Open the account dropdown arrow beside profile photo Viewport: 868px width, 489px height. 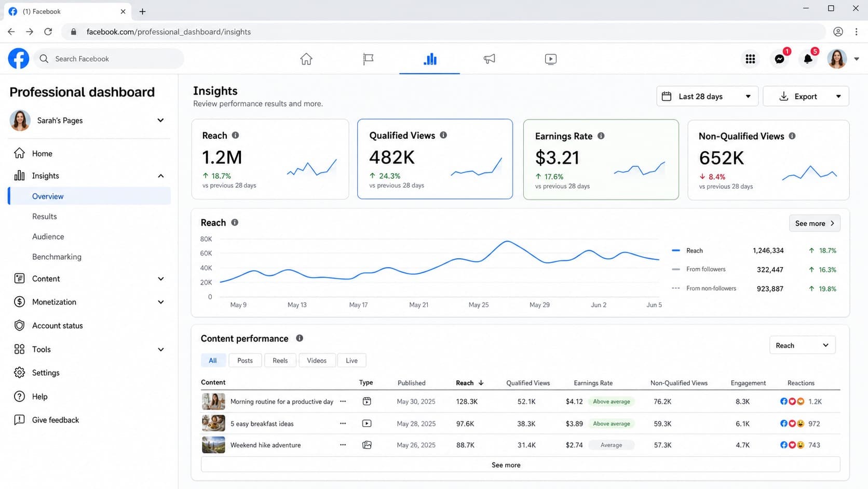click(x=857, y=59)
